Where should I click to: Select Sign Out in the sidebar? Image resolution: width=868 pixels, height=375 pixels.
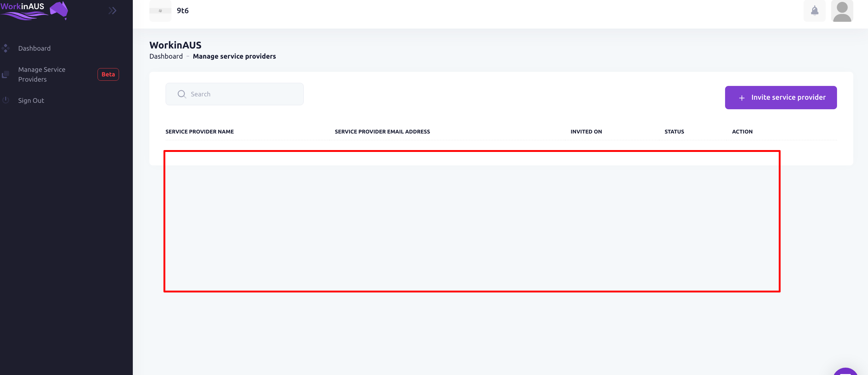point(31,100)
